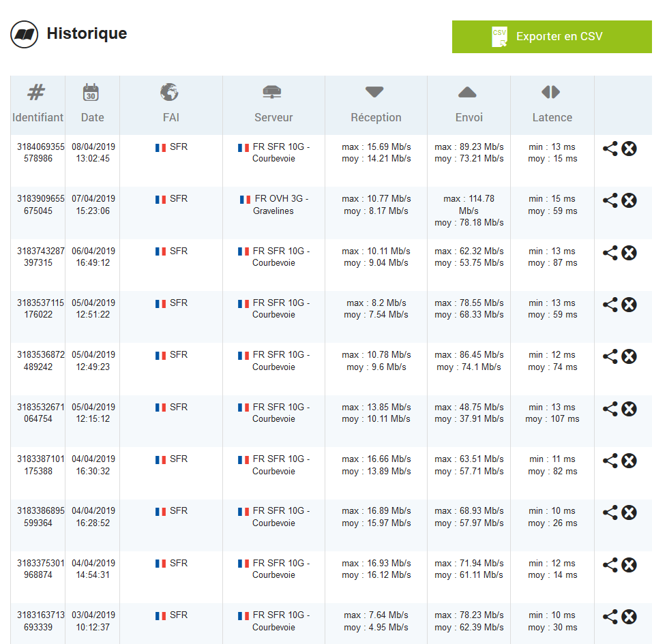Click the Historique book icon
The height and width of the screenshot is (644, 667).
(x=24, y=34)
